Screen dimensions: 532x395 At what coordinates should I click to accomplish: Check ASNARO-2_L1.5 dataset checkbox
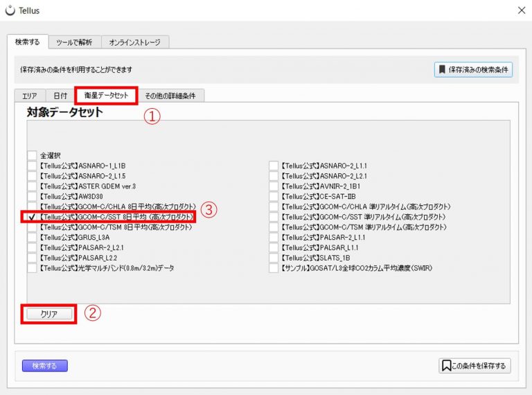point(33,176)
